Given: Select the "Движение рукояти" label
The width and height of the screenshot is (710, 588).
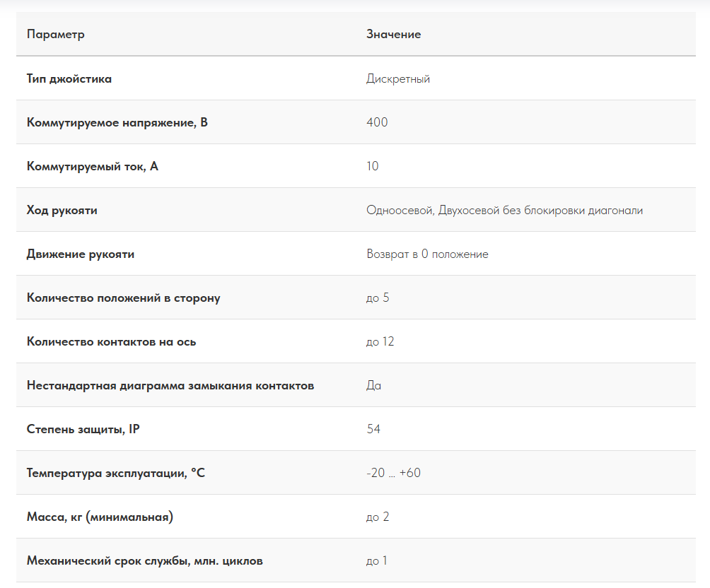Looking at the screenshot, I should click(81, 254).
